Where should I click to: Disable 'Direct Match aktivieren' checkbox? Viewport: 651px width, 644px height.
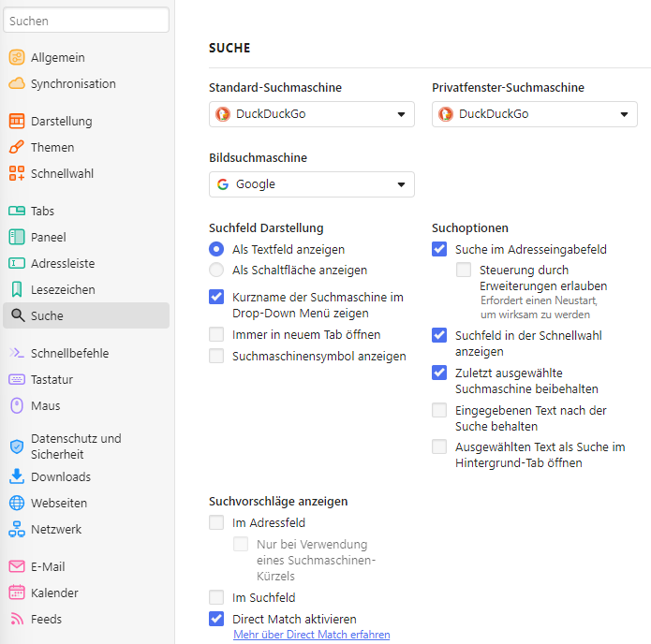point(216,619)
